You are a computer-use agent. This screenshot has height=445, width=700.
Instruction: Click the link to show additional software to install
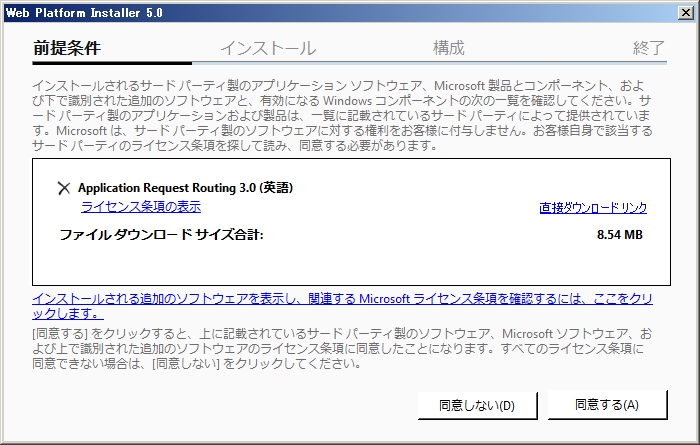342,299
